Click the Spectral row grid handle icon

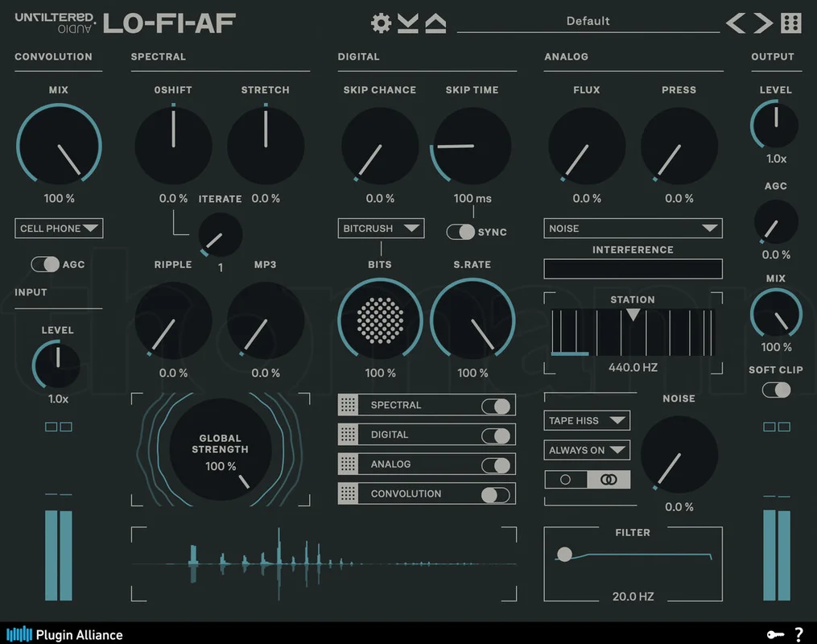click(x=348, y=405)
